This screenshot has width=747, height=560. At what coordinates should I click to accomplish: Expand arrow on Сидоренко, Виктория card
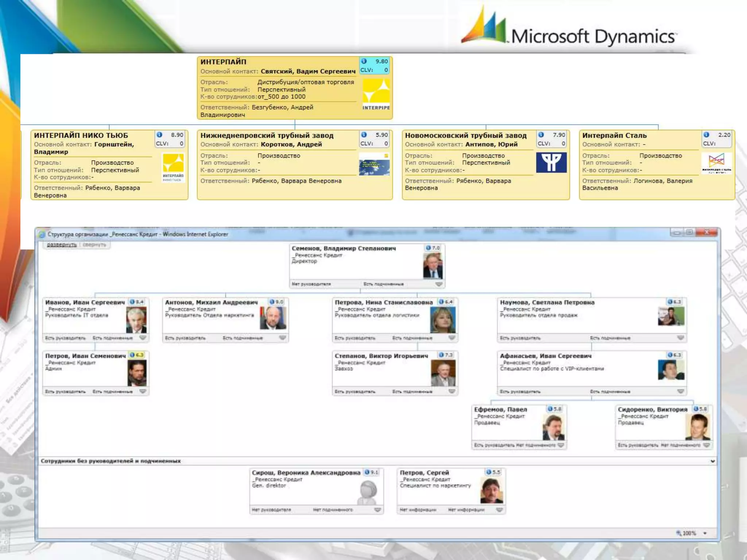[707, 445]
